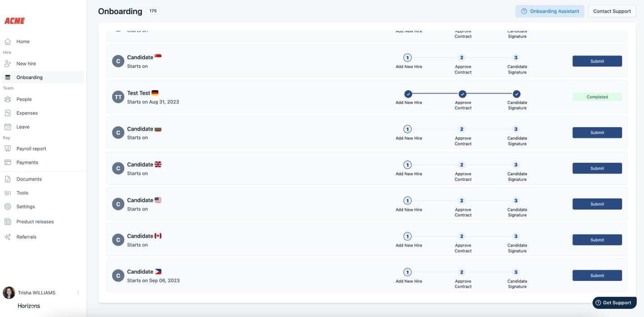Open the Expenses sidebar icon
The image size is (644, 317).
point(8,113)
